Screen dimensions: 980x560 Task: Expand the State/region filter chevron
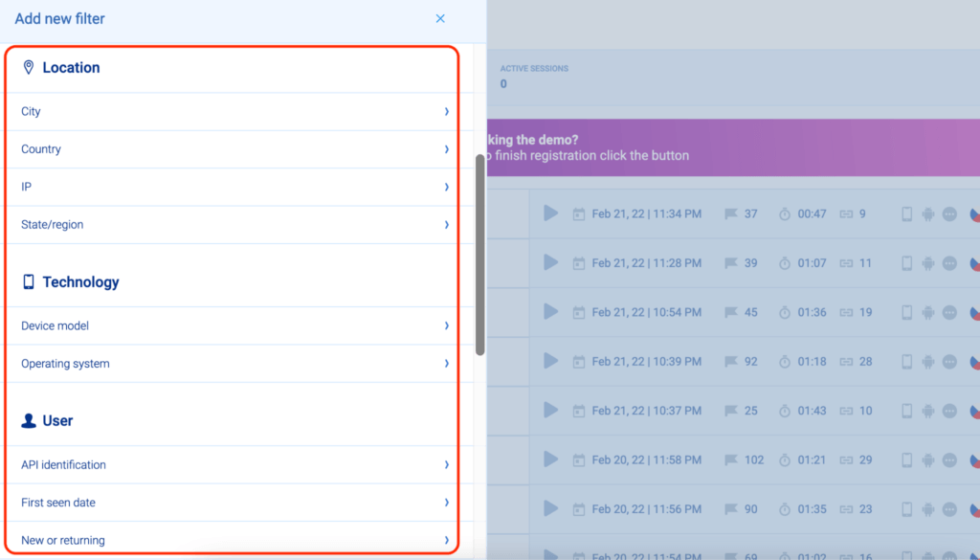pos(446,225)
